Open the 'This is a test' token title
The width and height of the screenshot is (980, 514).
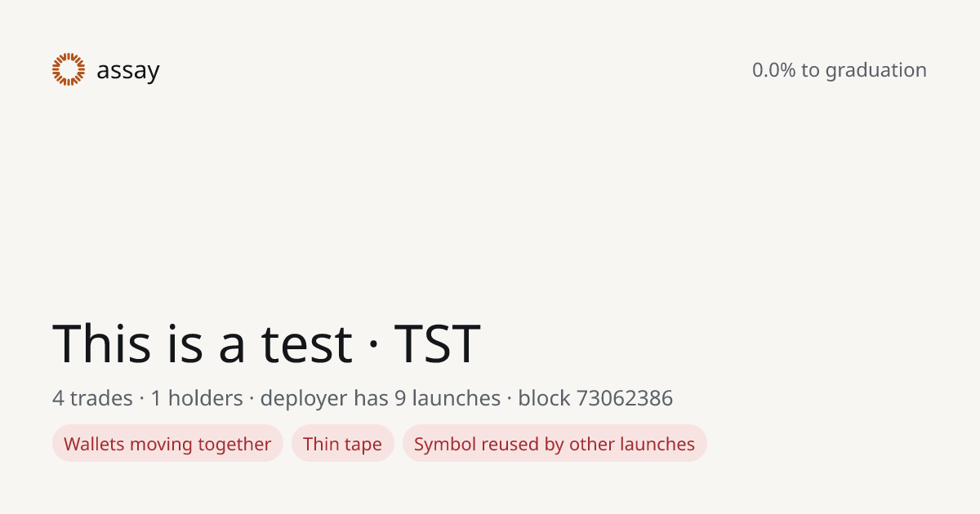click(203, 343)
